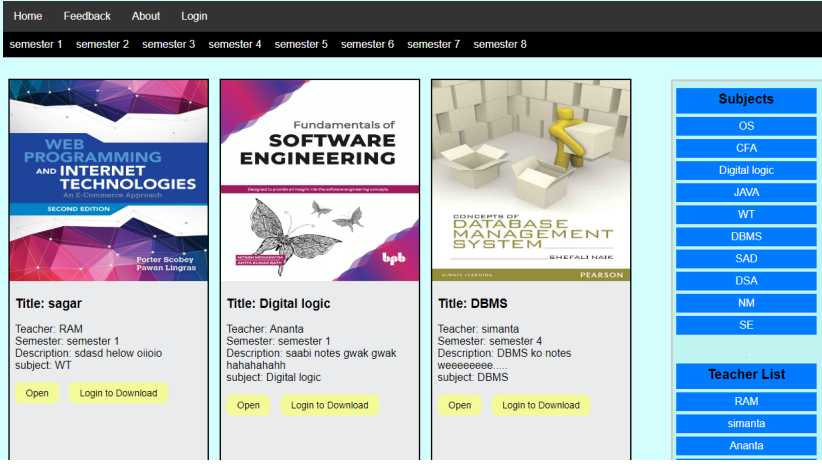
Task: Filter notes by semester 4
Action: click(x=235, y=45)
